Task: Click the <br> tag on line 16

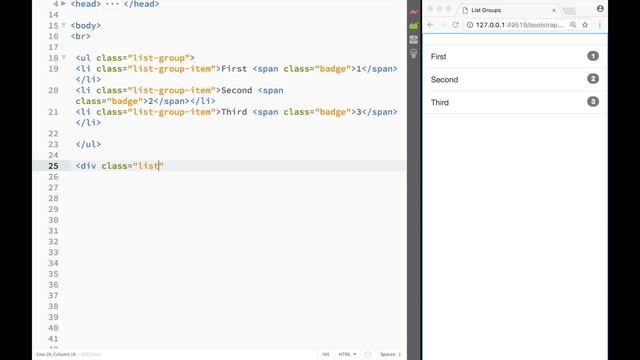Action: point(80,36)
